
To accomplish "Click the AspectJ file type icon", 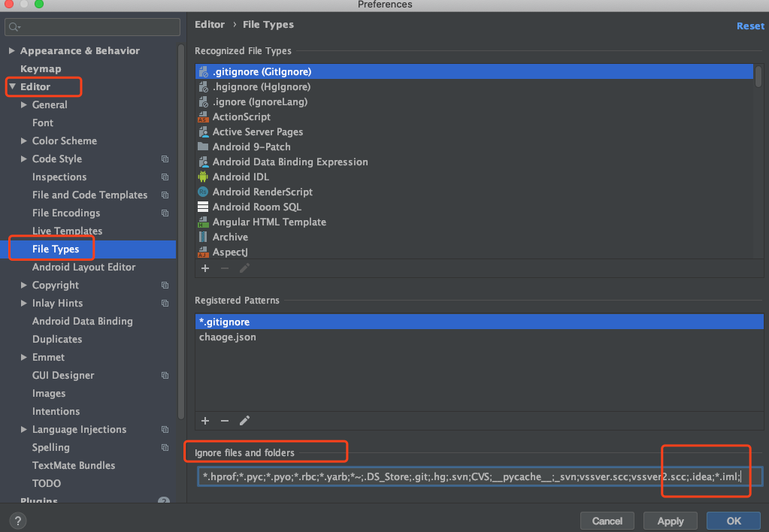I will (x=203, y=252).
